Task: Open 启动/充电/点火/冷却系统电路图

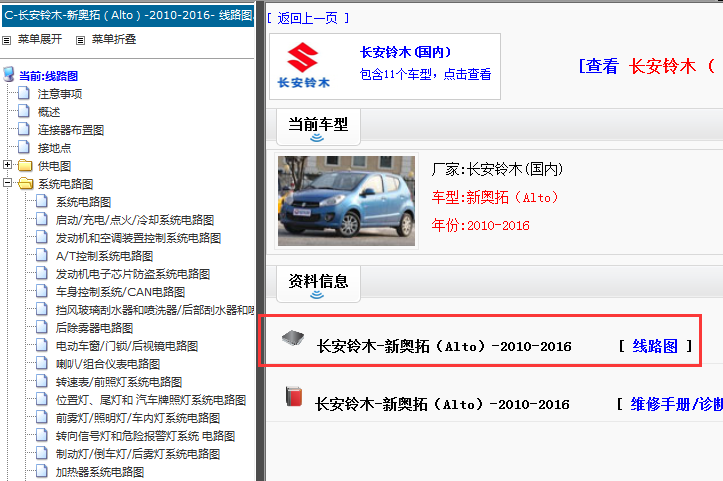Action: click(x=135, y=220)
